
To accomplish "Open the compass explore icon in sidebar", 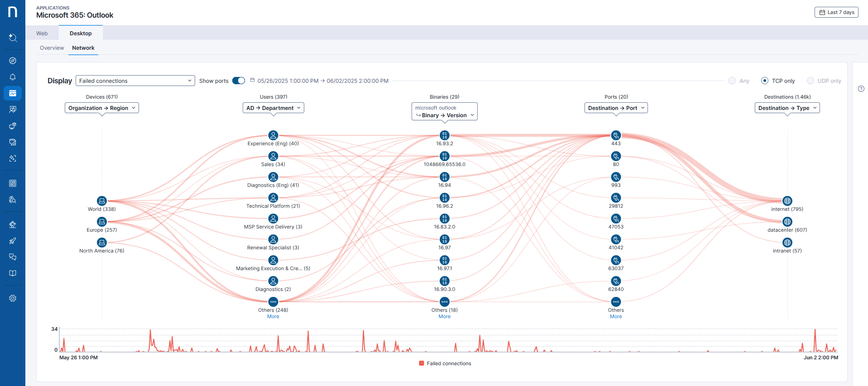I will click(x=13, y=61).
